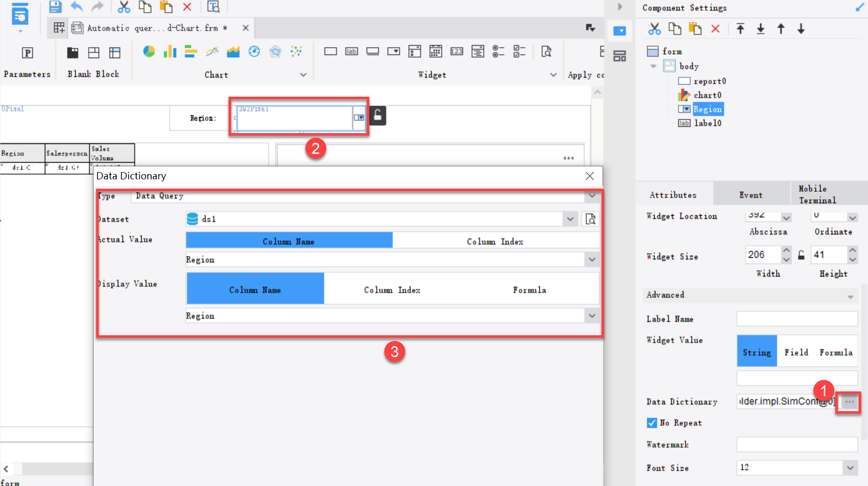Screen dimensions: 868x486
Task: Open the Parameters pane icon
Action: (28, 52)
